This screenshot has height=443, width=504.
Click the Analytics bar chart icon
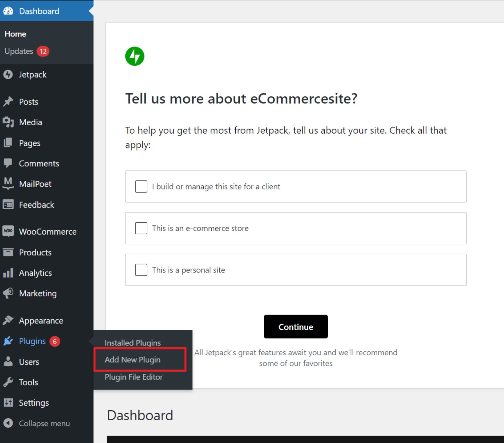pyautogui.click(x=8, y=273)
